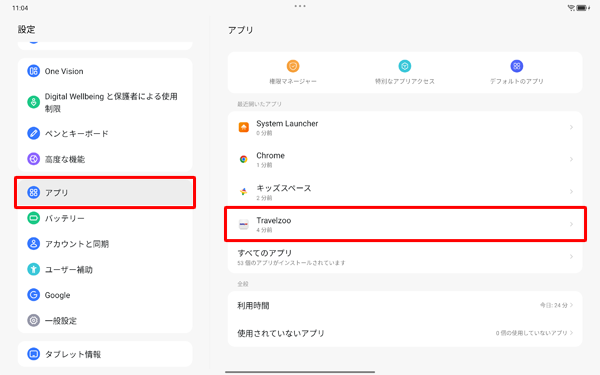This screenshot has width=600, height=375.
Task: Tap the ペンとキーボード pen icon
Action: [33, 133]
